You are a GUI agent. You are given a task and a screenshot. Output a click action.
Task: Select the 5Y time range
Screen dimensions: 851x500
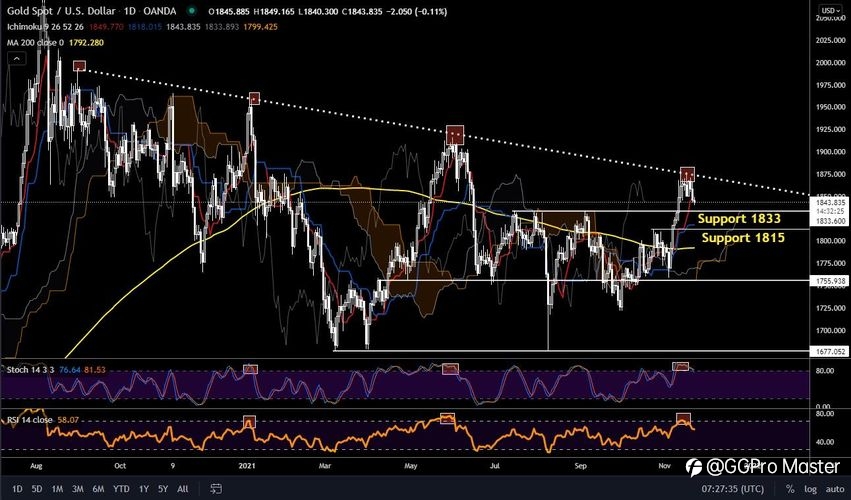point(163,489)
